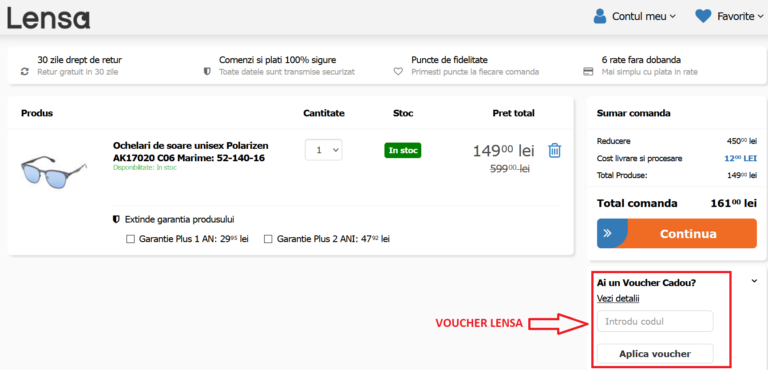The width and height of the screenshot is (768, 370).
Task: Click the Aplica voucher button
Action: click(655, 353)
